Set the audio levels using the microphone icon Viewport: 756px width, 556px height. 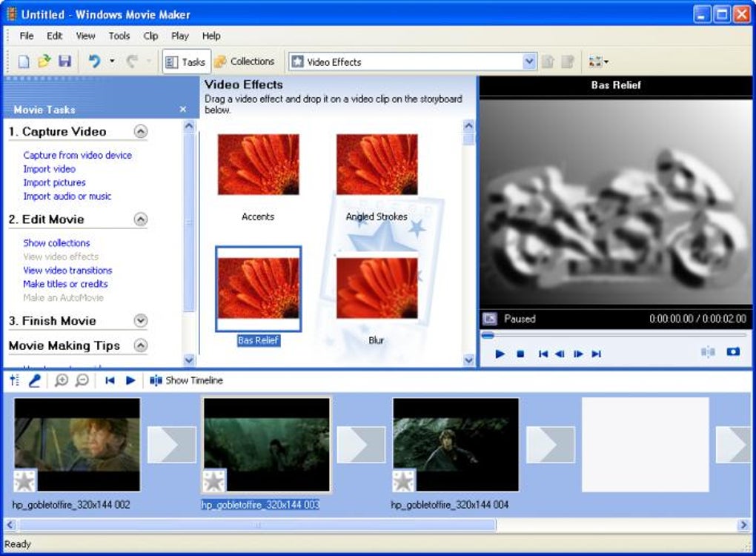(x=13, y=380)
